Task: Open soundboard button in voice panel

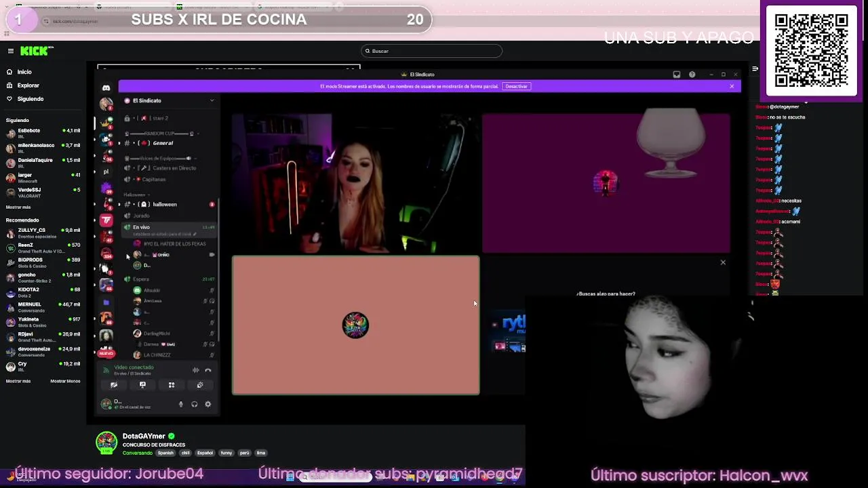Action: click(x=200, y=385)
